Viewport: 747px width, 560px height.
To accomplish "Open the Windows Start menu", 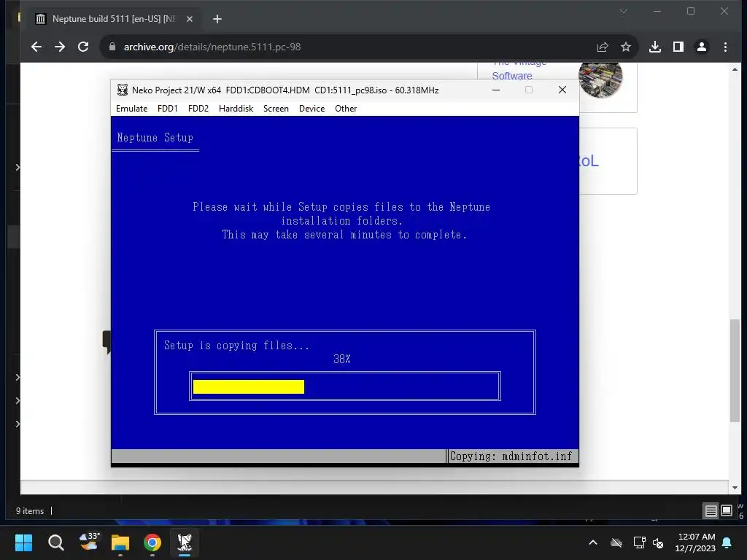I will [23, 542].
